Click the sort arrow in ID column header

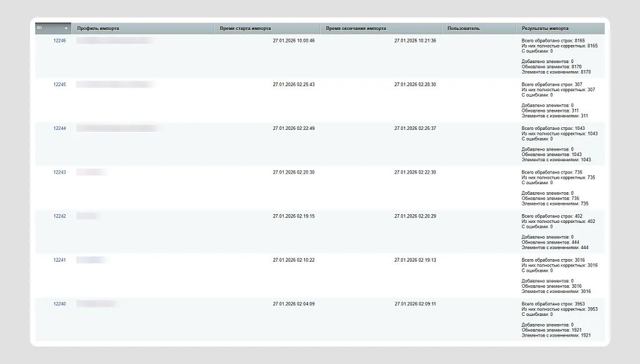pos(66,29)
